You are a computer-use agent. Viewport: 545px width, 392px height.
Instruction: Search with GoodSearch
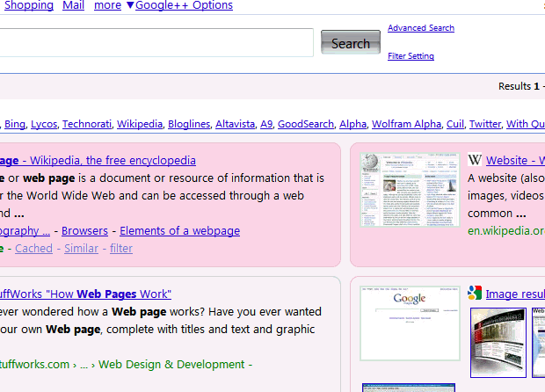click(x=306, y=124)
